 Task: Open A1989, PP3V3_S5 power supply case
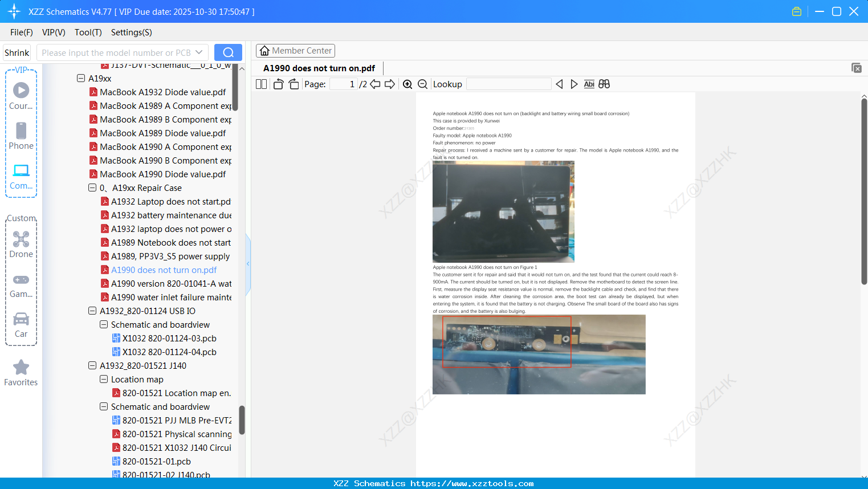170,256
